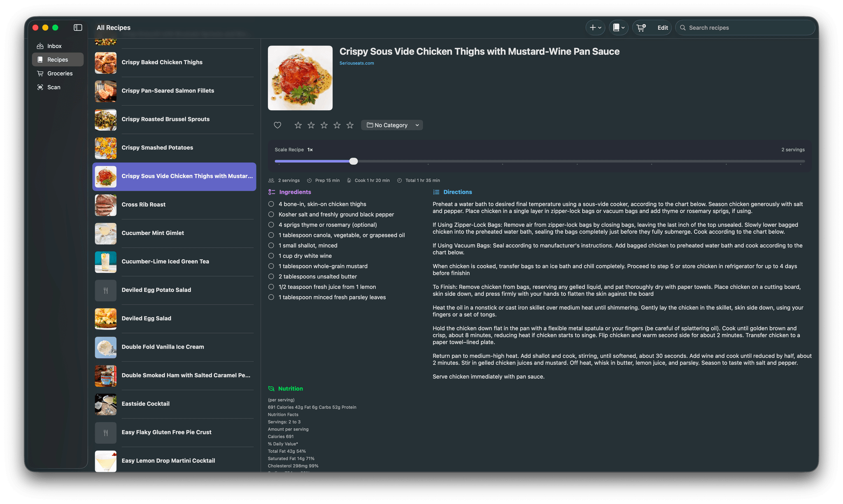Mark the '4 bone-in, skin-on chicken thighs' ingredient done
843x504 pixels.
(x=271, y=204)
